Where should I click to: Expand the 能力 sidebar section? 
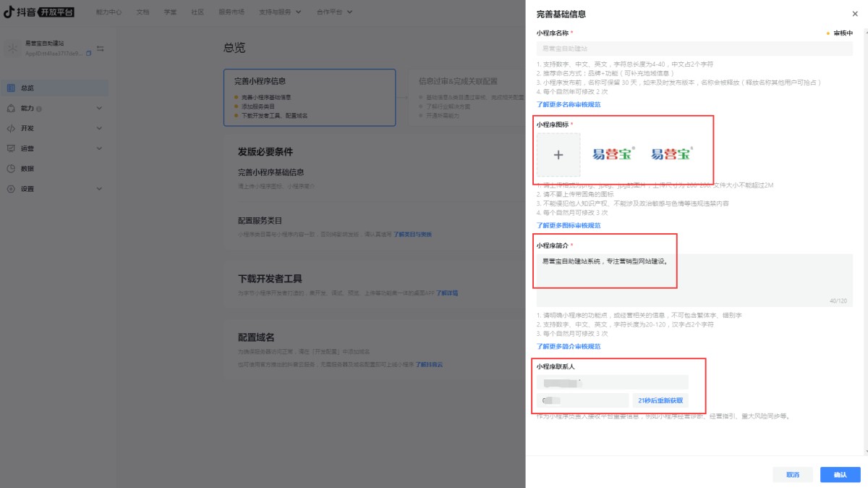coord(99,109)
